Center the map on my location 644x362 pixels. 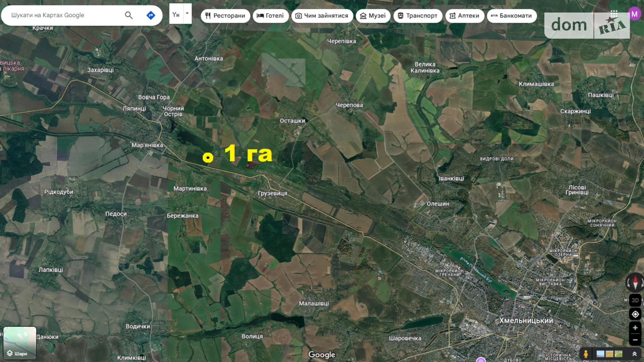pyautogui.click(x=635, y=314)
